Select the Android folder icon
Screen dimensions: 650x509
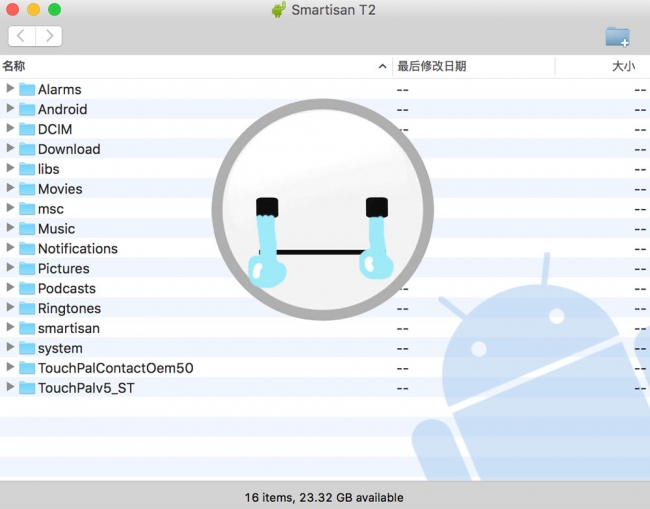pos(27,109)
